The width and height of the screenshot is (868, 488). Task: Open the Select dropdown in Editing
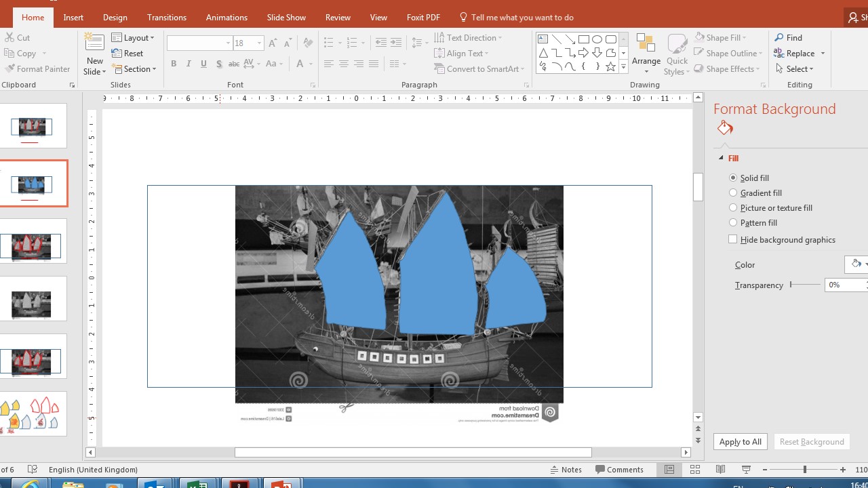coord(794,68)
